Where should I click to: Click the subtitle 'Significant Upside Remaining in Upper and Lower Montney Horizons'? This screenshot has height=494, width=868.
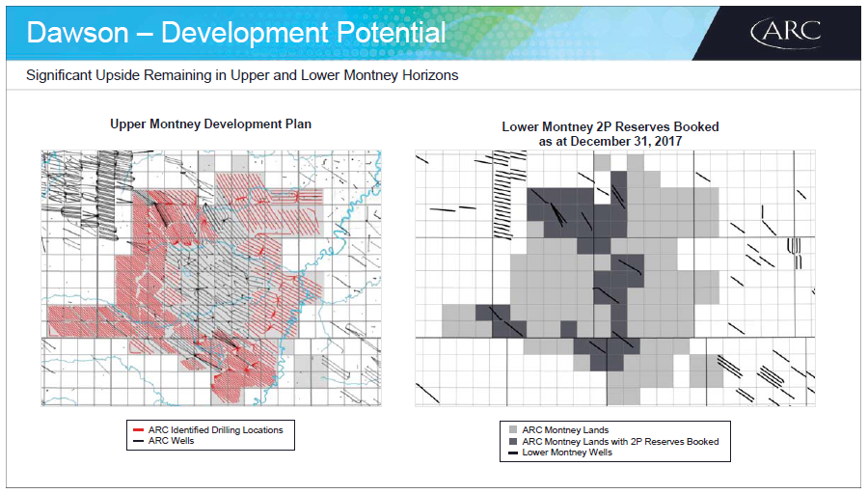tap(242, 75)
